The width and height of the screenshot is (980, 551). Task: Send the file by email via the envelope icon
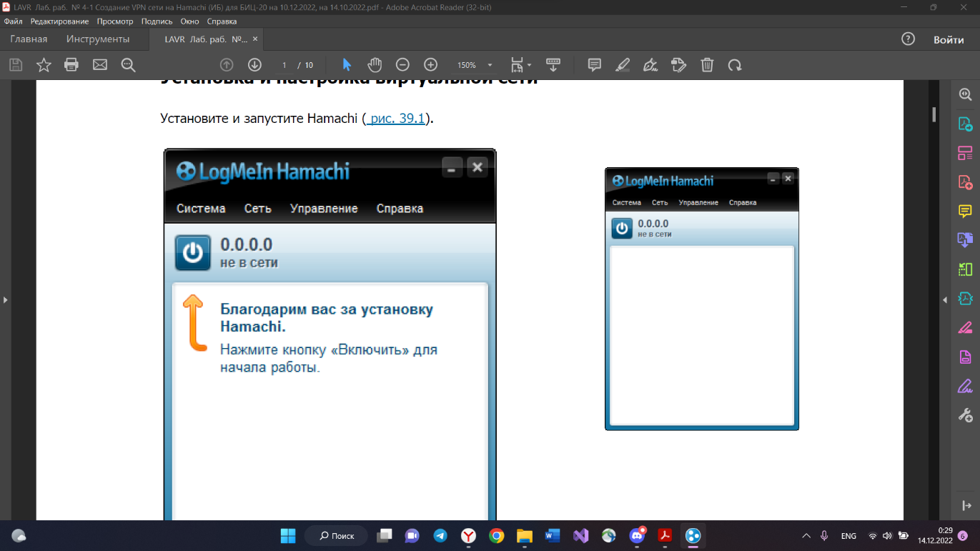click(x=100, y=65)
